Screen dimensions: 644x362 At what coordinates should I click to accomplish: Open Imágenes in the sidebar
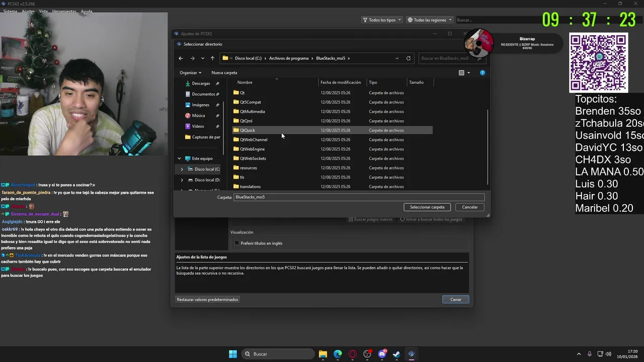tap(200, 105)
